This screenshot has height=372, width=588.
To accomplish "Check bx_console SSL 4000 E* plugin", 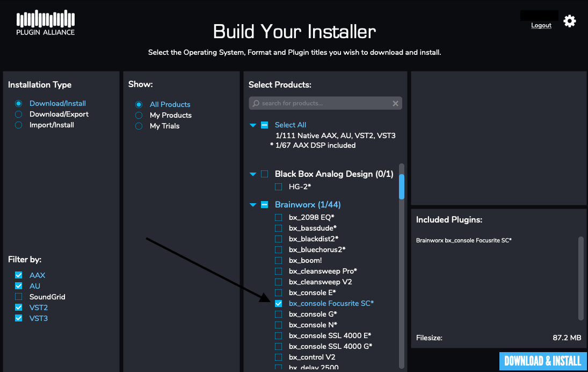I will [278, 335].
